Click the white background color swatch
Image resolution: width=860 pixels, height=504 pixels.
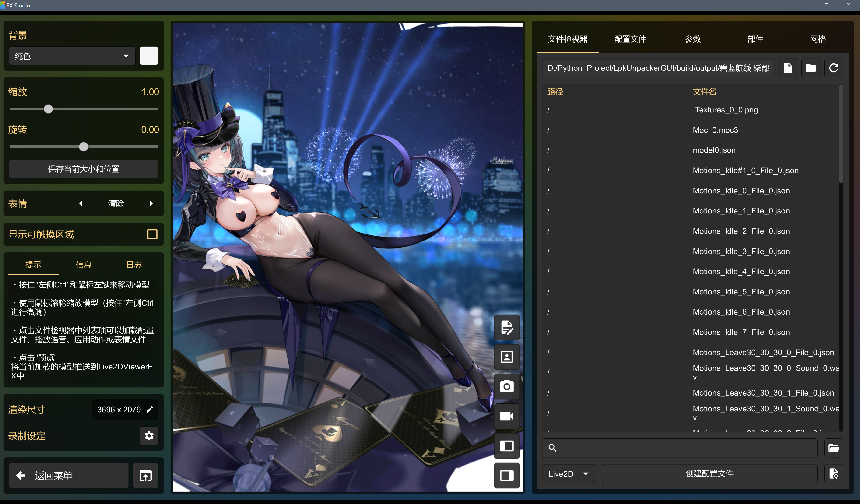click(x=149, y=56)
